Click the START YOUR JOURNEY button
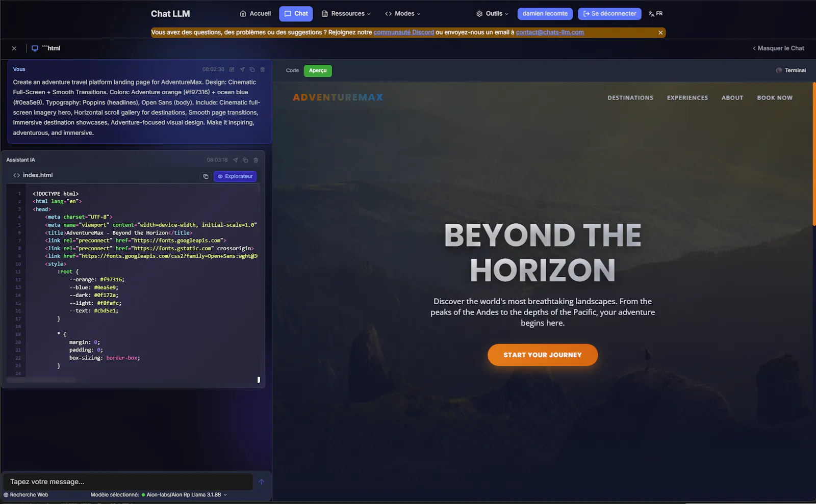Screen dimensions: 816x504 tap(543, 355)
